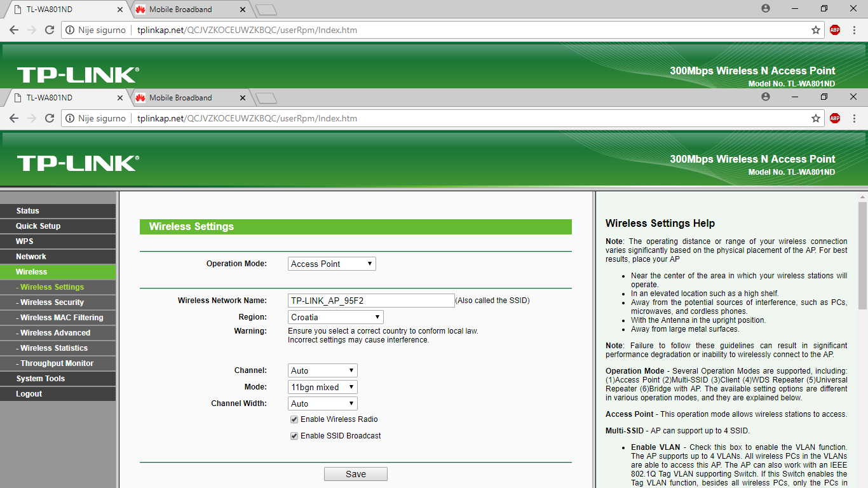Screen dimensions: 868x488
Task: Open the Throughput Monitor submenu
Action: pos(58,363)
